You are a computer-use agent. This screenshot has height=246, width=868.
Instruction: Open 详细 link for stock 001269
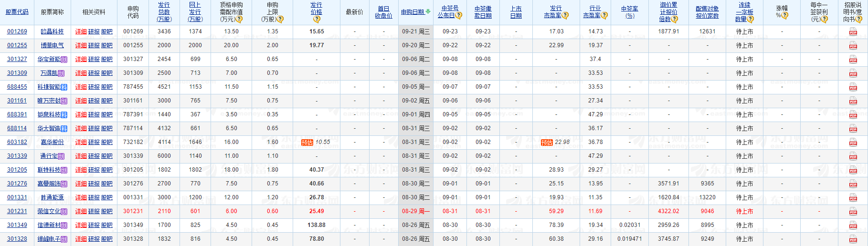81,31
